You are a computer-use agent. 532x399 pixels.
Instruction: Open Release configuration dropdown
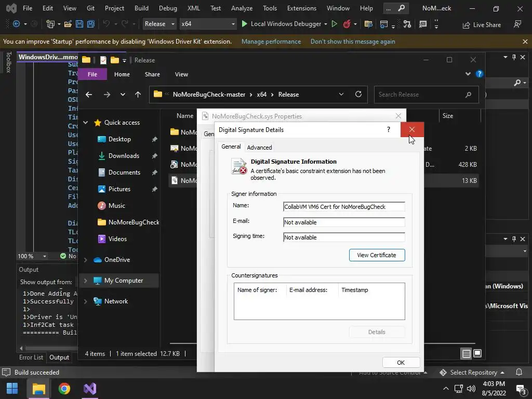(x=159, y=24)
